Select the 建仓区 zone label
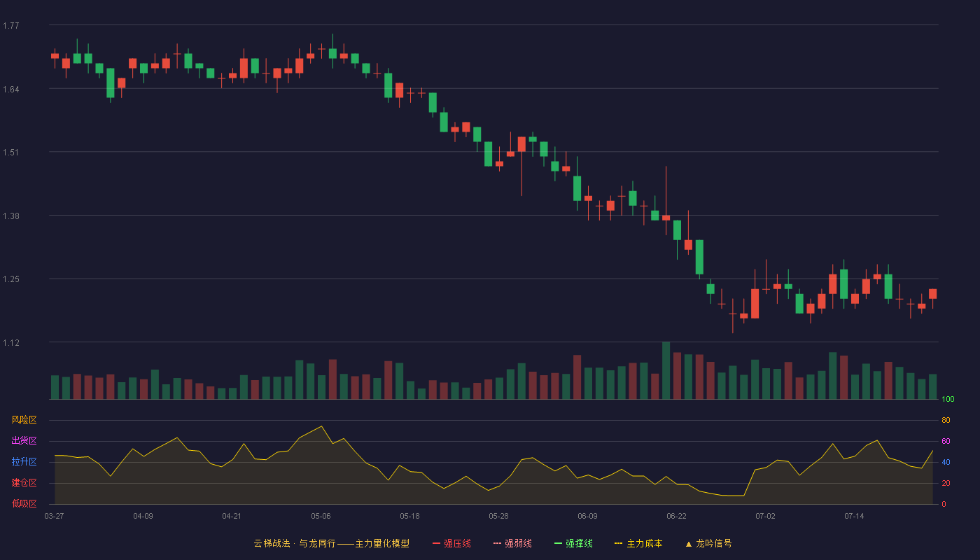Image resolution: width=980 pixels, height=560 pixels. click(24, 483)
